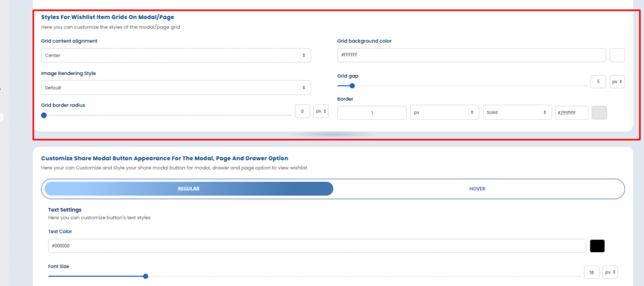This screenshot has height=286, width=644.
Task: Open the Font Size px unit selector
Action: click(x=610, y=272)
